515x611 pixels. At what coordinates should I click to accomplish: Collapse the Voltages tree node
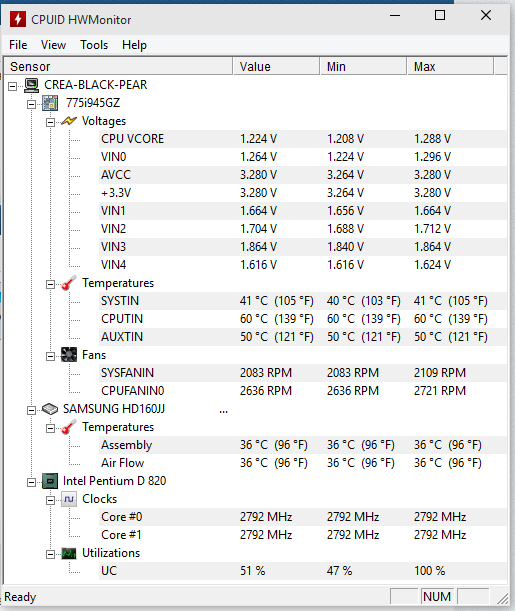point(50,122)
